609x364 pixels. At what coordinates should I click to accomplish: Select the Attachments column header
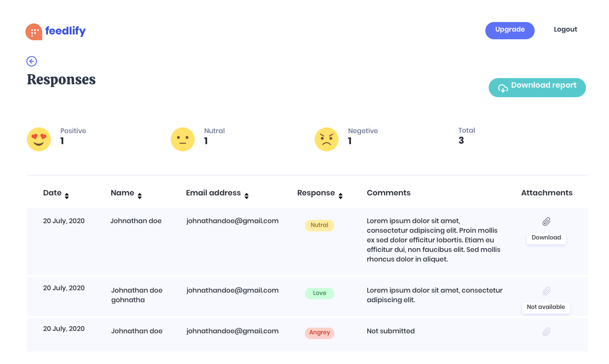point(547,193)
